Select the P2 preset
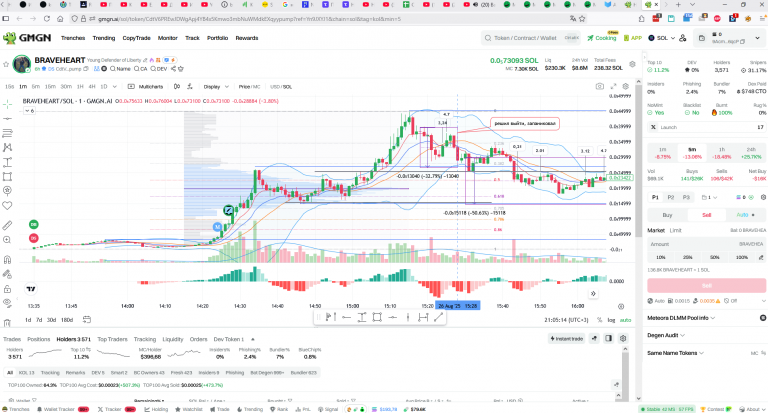 point(671,197)
